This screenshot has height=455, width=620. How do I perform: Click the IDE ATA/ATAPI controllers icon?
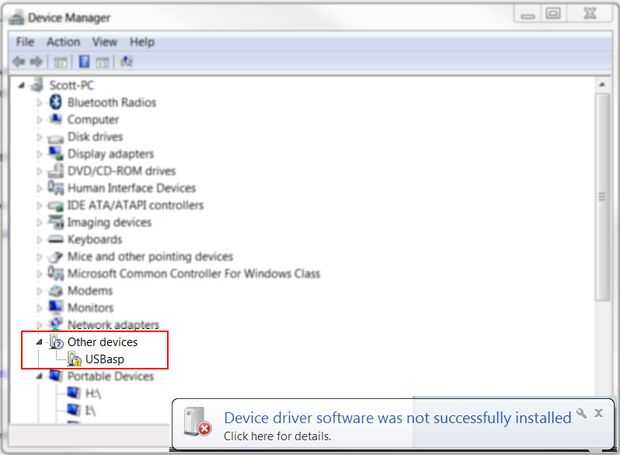coord(55,206)
